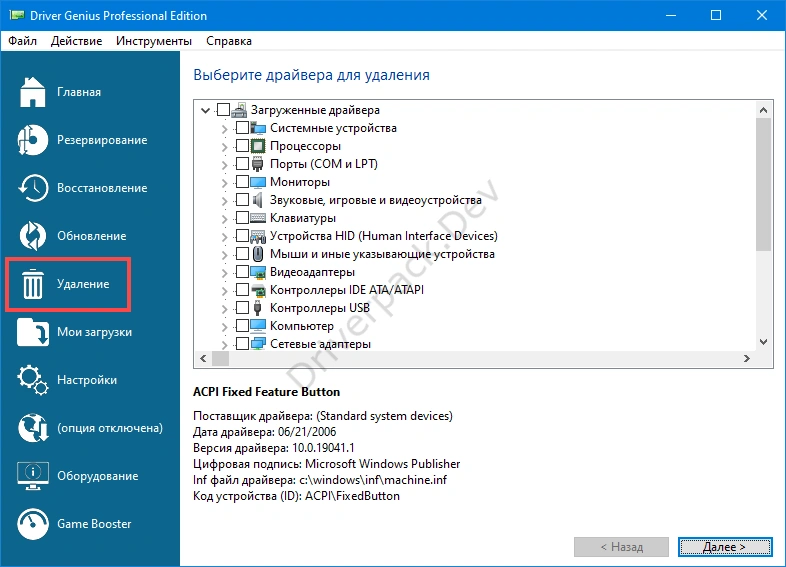The width and height of the screenshot is (786, 567).
Task: Click the Удаление trash bin icon
Action: click(x=33, y=284)
